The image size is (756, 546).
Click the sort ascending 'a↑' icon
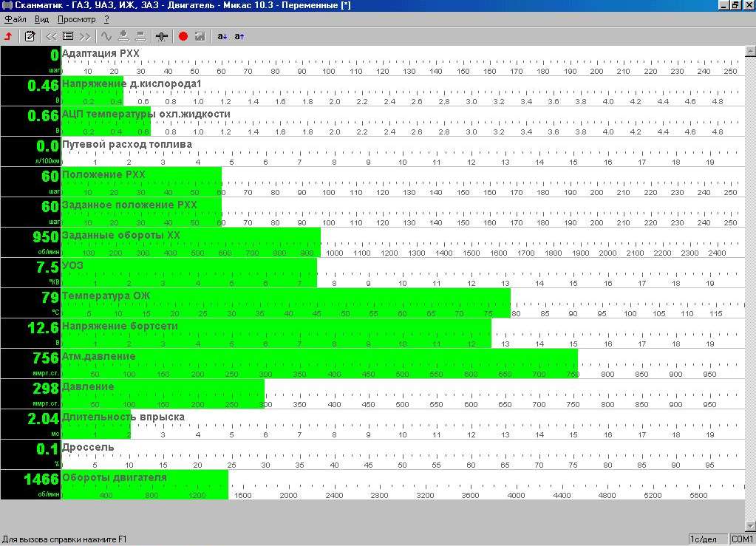[x=239, y=35]
